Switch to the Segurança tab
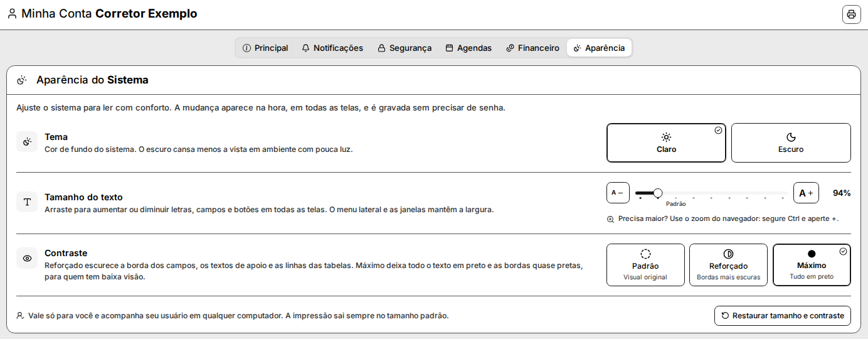The width and height of the screenshot is (868, 339). (x=405, y=48)
